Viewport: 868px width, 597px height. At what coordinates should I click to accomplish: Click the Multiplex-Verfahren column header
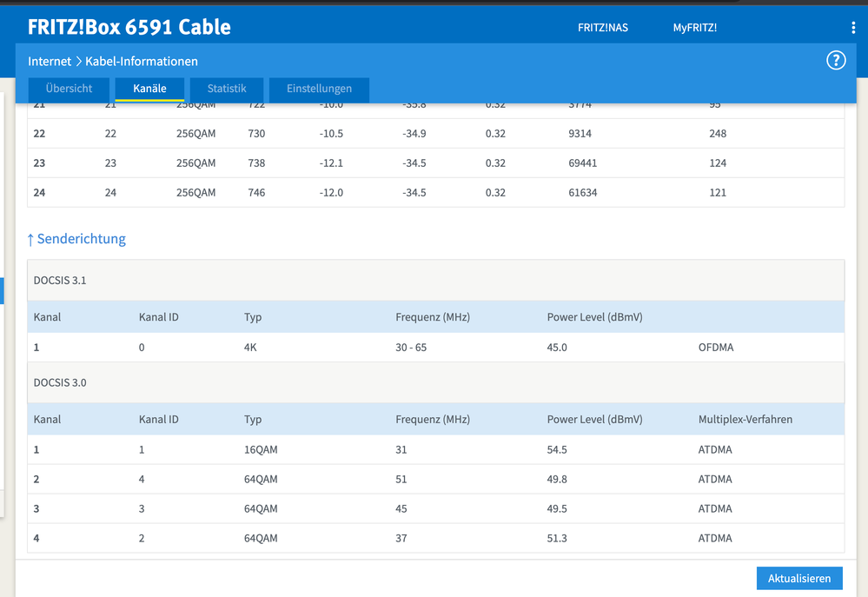(745, 419)
